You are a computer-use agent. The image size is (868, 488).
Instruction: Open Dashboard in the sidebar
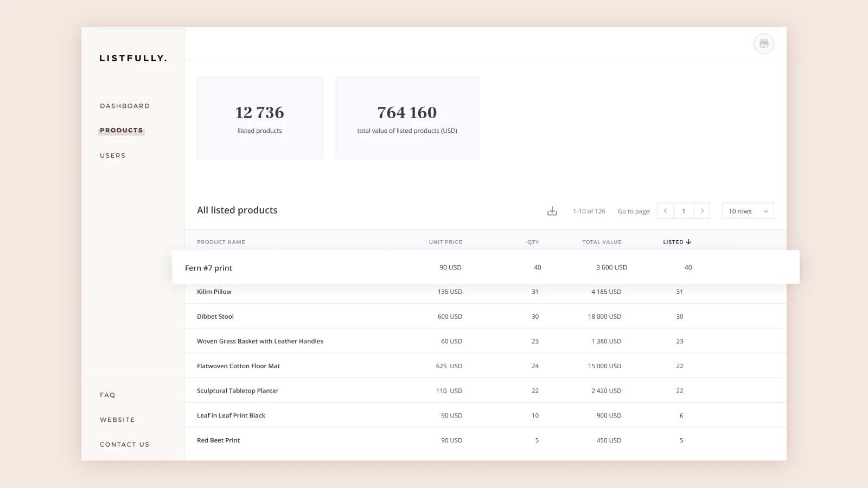(x=125, y=106)
